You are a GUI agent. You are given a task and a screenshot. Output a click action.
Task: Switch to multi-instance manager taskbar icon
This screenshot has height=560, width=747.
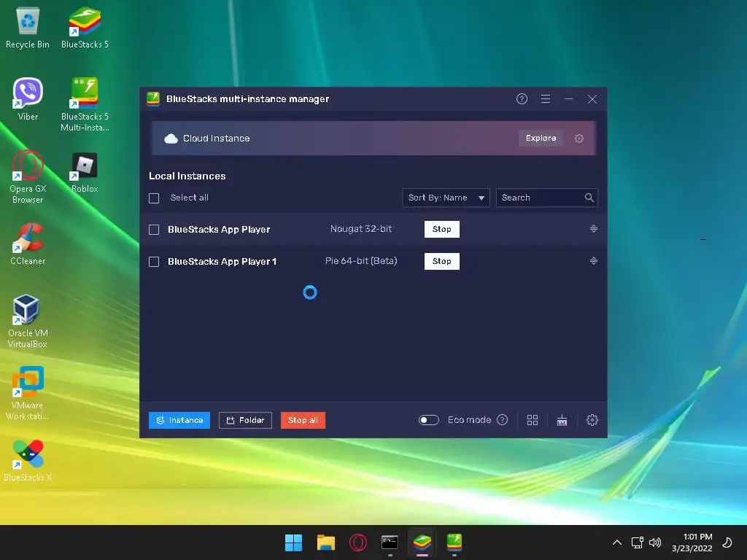point(454,542)
